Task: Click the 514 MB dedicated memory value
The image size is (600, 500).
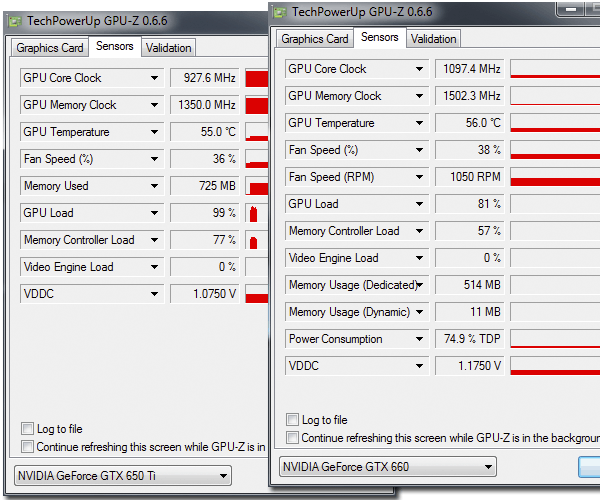Action: 470,285
